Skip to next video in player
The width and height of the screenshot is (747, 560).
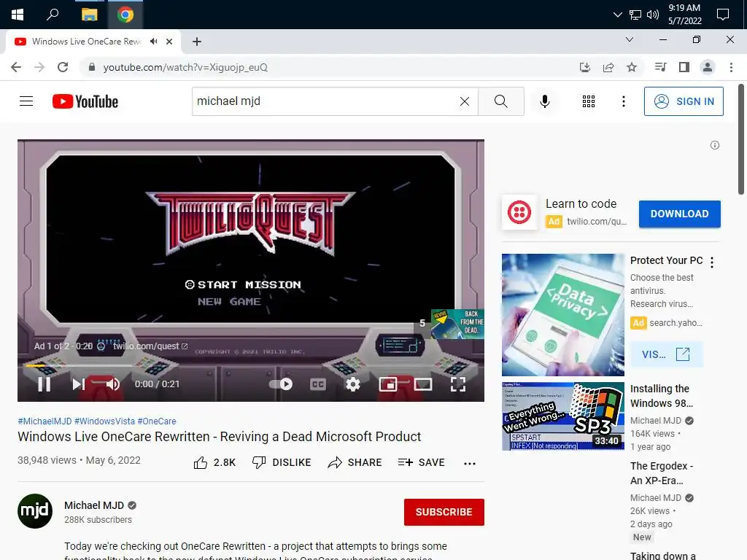tap(79, 384)
